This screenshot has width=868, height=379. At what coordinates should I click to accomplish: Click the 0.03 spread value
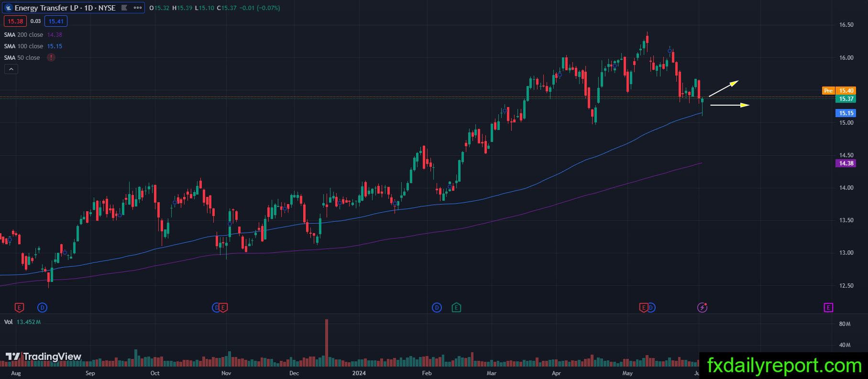(x=35, y=21)
